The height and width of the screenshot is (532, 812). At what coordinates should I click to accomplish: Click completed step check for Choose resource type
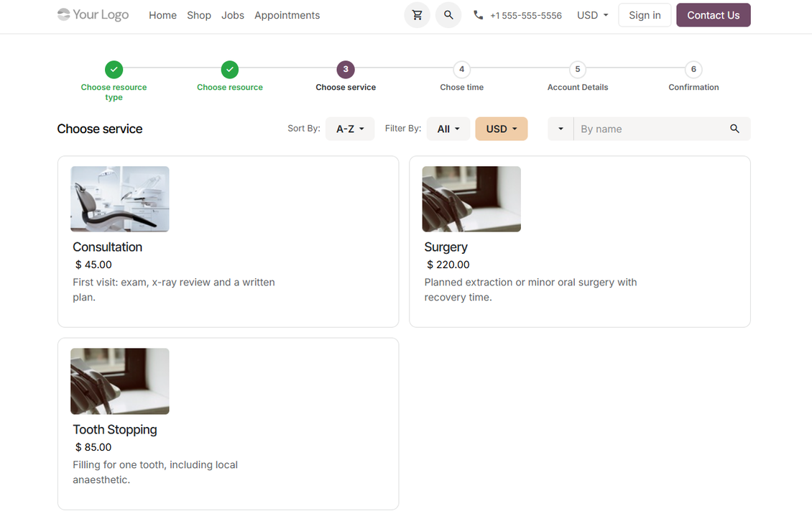click(114, 70)
